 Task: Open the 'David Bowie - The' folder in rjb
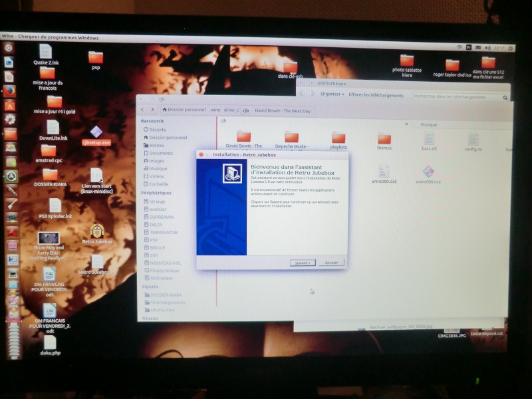click(244, 140)
